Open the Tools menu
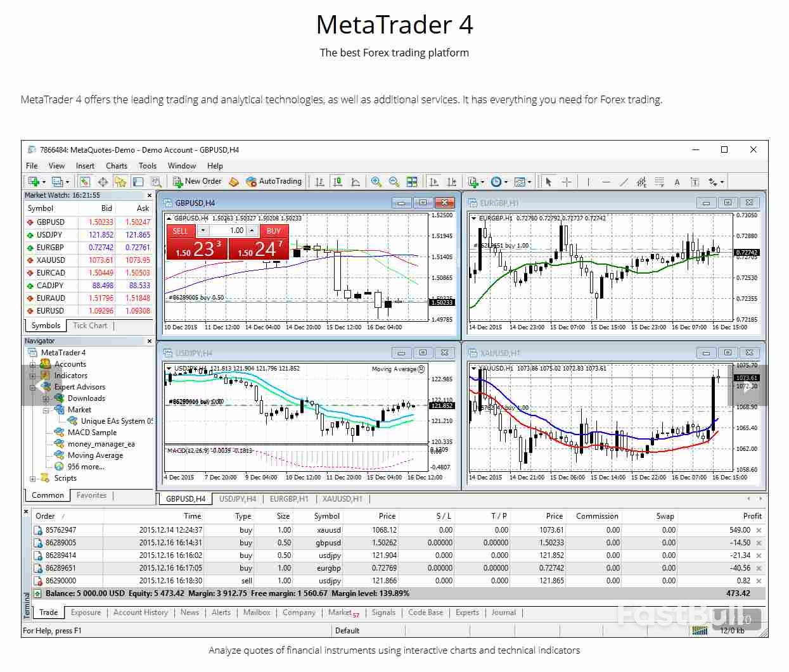The height and width of the screenshot is (672, 789). pos(148,166)
